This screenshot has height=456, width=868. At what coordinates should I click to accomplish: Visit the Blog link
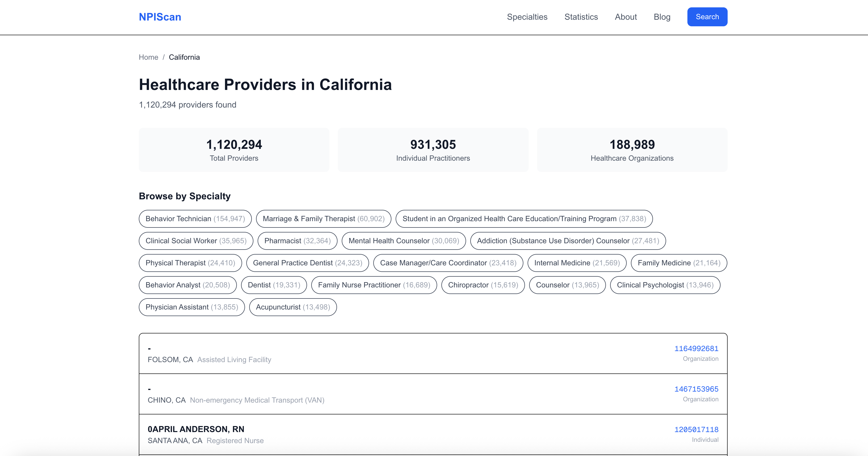click(662, 17)
